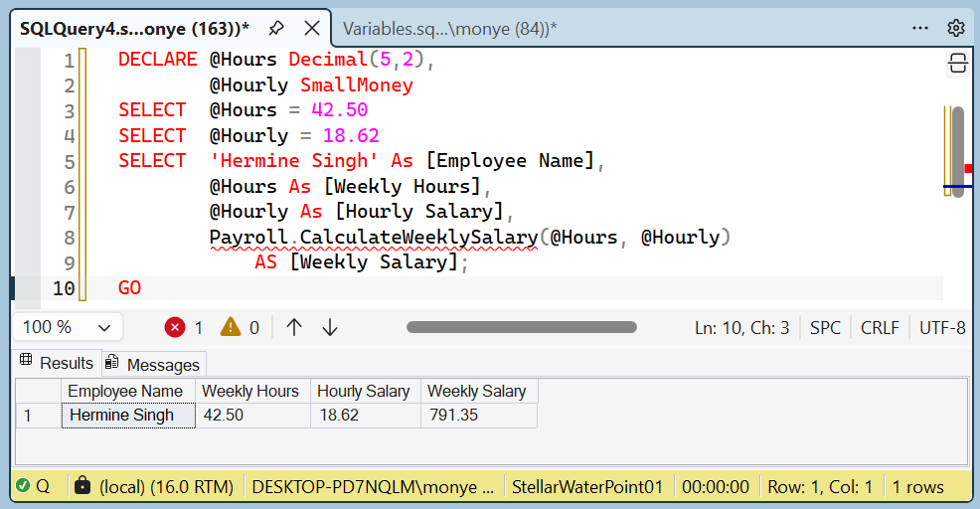Open the 100 % zoom dropdown
Screen dimensions: 980x509
[68, 327]
